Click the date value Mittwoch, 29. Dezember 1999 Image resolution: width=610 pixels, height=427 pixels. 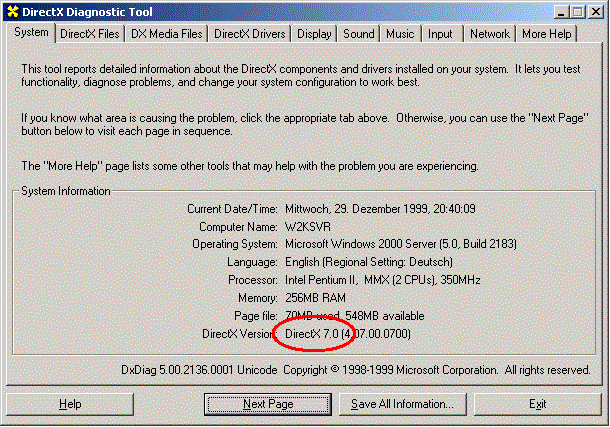coord(380,209)
